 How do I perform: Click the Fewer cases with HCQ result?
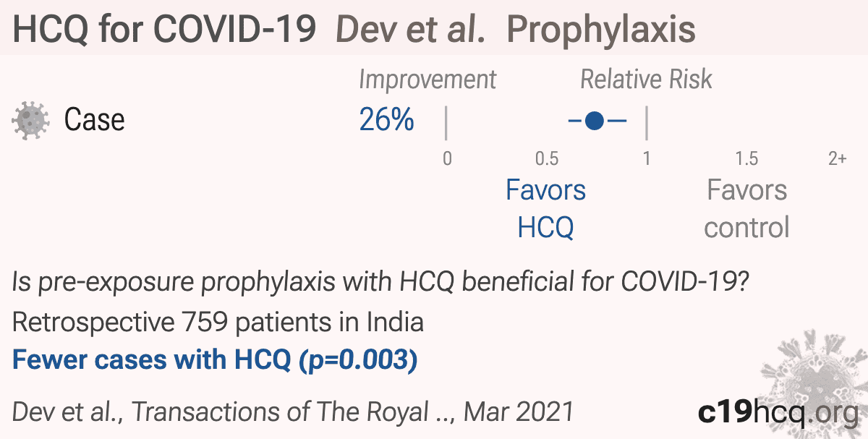tap(215, 359)
